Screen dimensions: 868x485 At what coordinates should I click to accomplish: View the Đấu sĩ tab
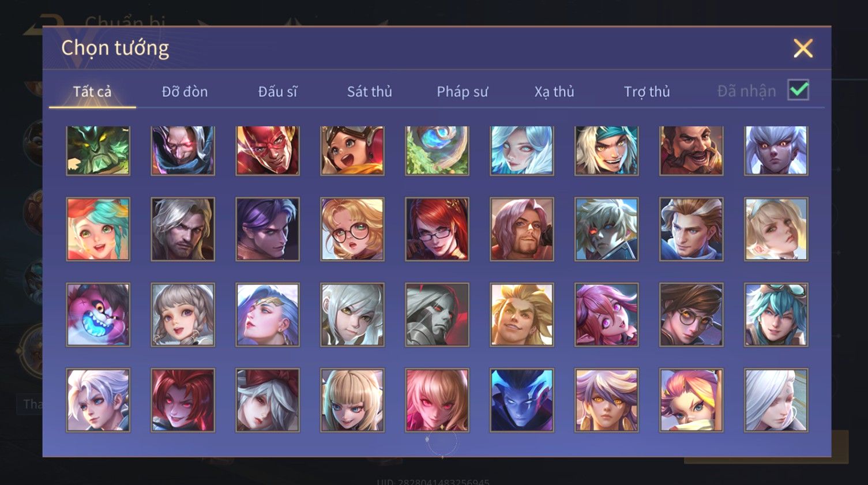[277, 91]
